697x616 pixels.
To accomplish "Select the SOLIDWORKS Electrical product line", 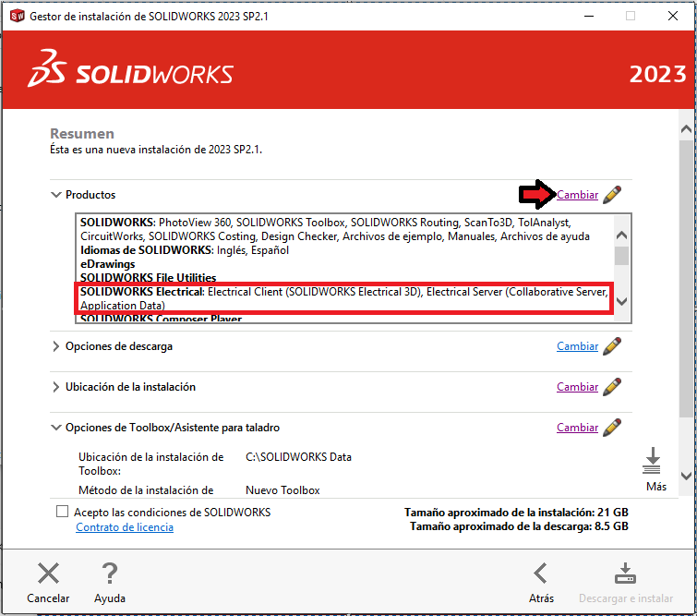I will pos(344,298).
